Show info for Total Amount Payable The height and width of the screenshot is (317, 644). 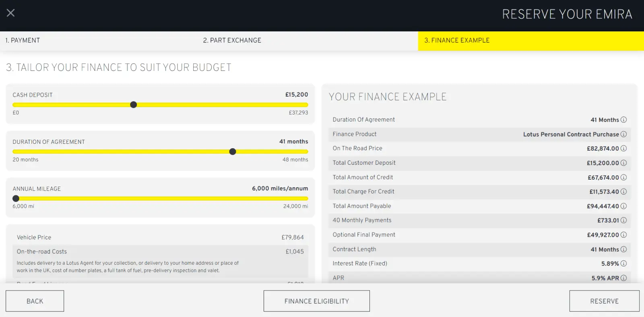coord(623,206)
